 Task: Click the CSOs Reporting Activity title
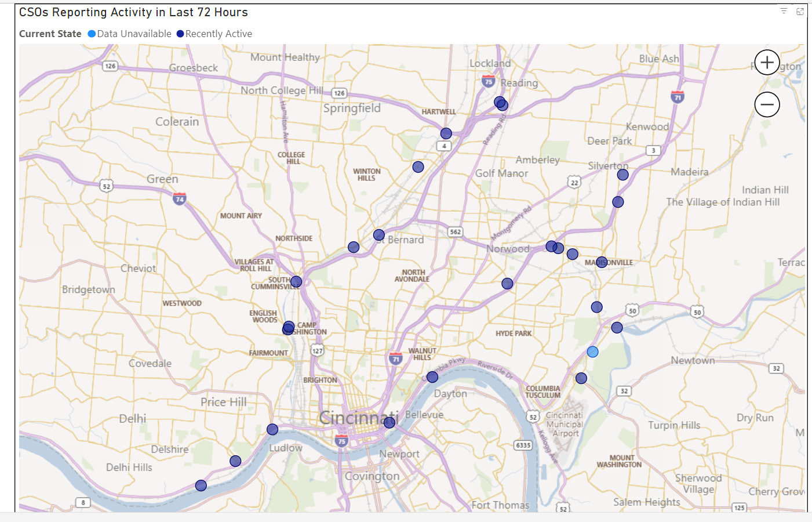133,12
